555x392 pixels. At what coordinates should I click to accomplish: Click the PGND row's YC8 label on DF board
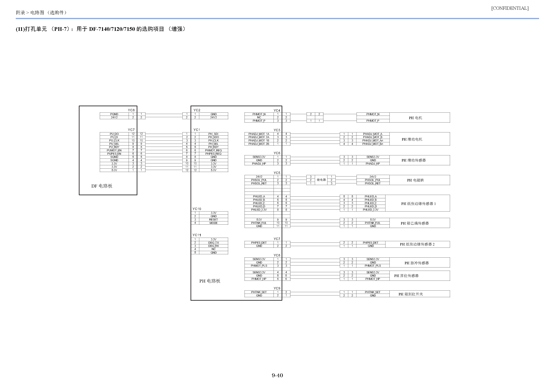[x=131, y=110]
